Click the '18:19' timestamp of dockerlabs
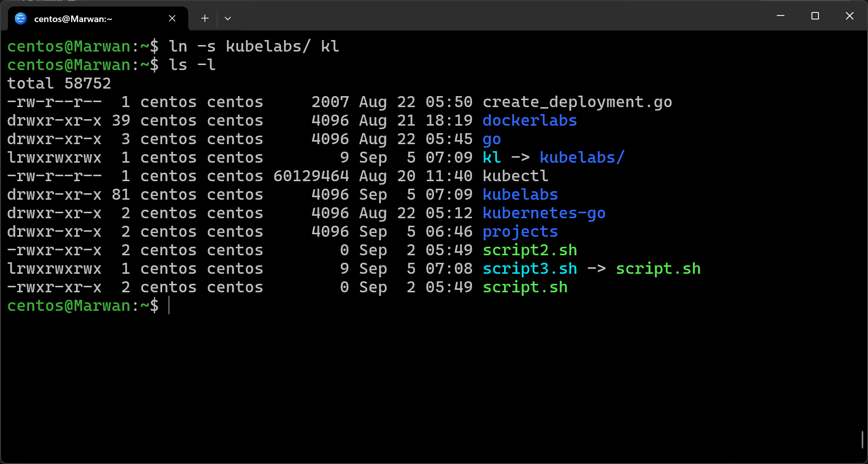 (x=449, y=121)
